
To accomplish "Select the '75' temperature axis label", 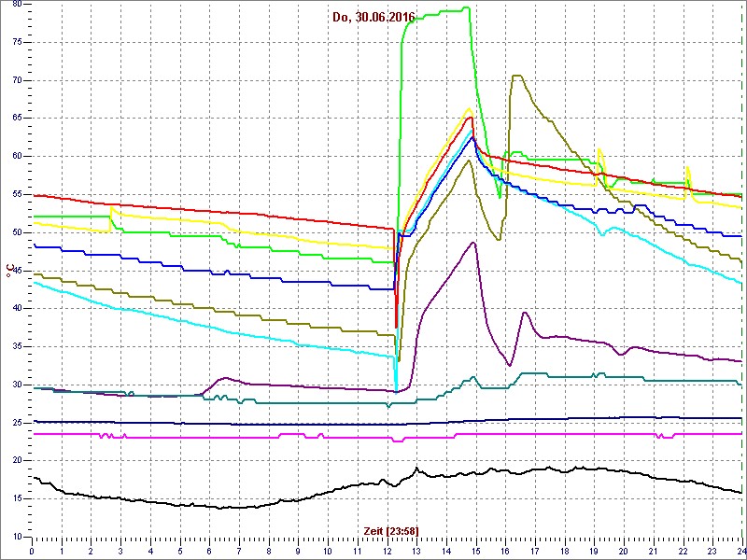I will (x=17, y=42).
